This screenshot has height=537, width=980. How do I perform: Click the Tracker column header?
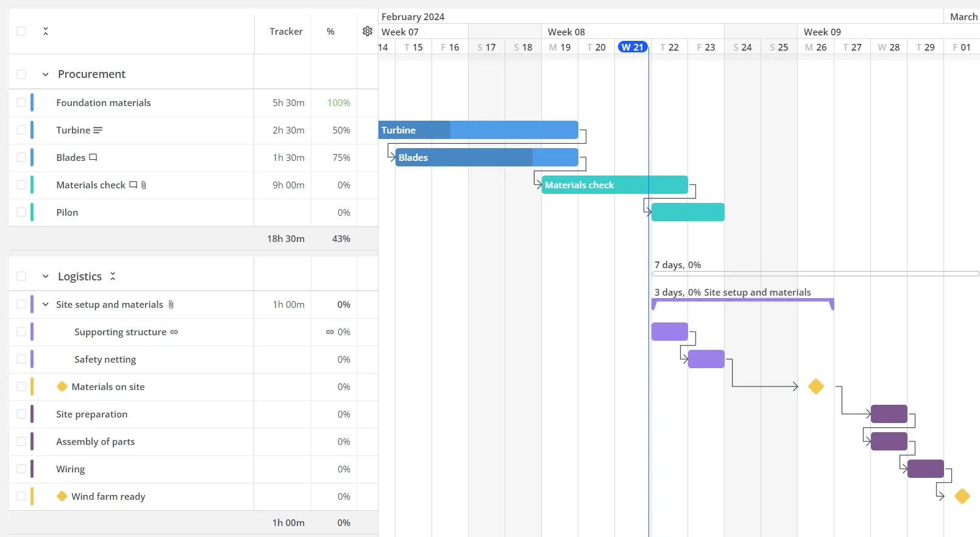coord(286,32)
